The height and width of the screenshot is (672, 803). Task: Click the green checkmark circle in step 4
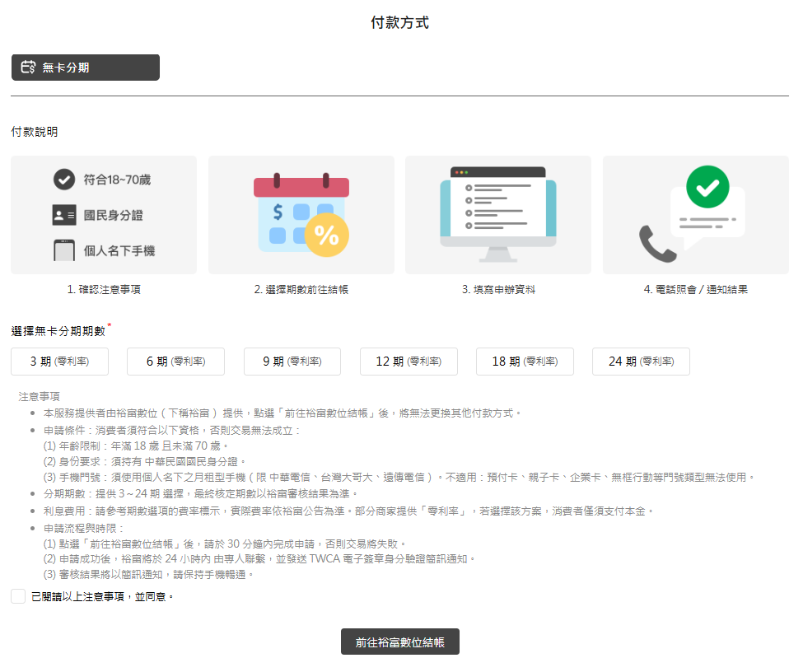click(707, 187)
